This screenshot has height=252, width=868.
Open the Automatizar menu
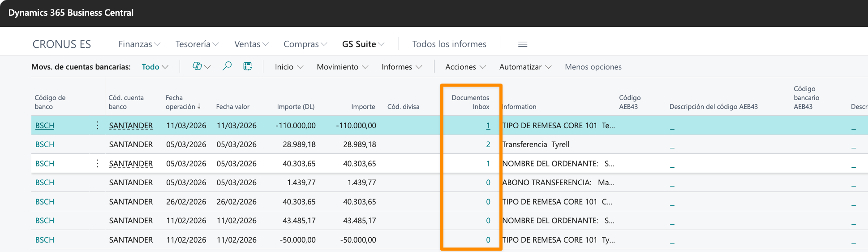pos(525,67)
